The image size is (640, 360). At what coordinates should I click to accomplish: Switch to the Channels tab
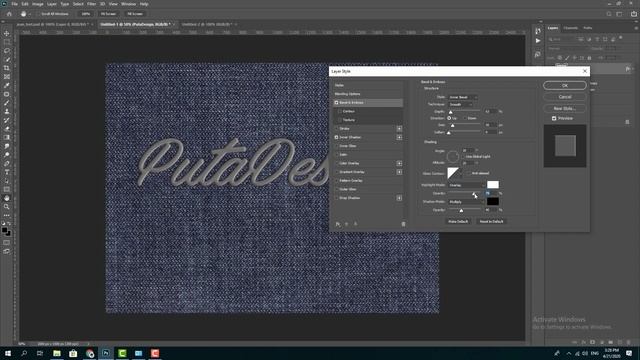(x=570, y=28)
